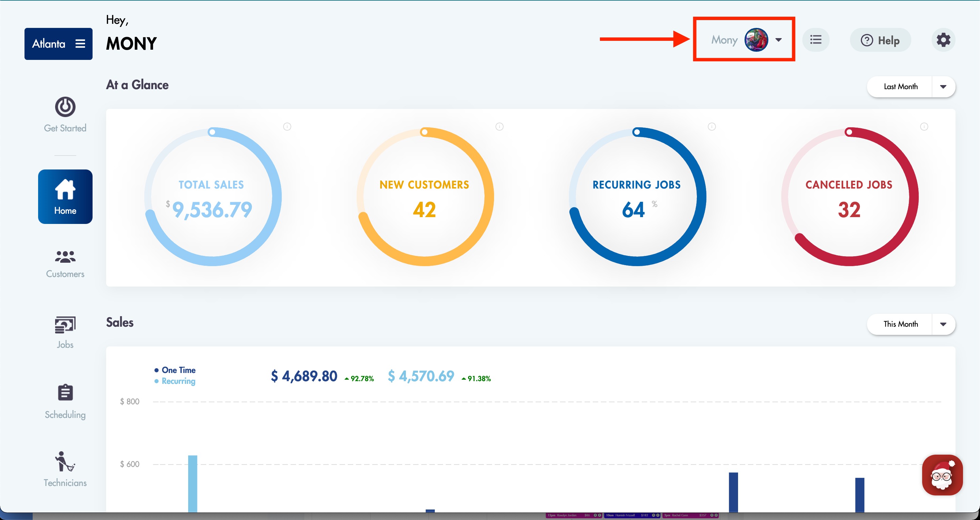
Task: Click the $ 4,689.80 one-time sales total
Action: pyautogui.click(x=304, y=376)
